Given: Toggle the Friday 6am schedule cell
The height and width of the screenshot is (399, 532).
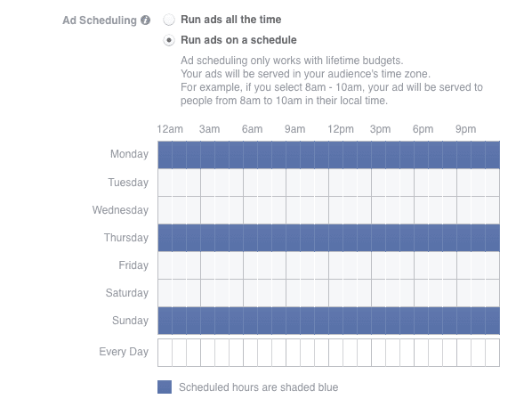Looking at the screenshot, I should pos(250,265).
